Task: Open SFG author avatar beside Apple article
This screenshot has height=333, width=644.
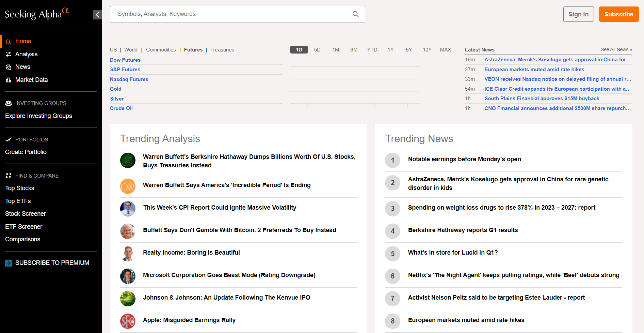Action: (x=128, y=321)
